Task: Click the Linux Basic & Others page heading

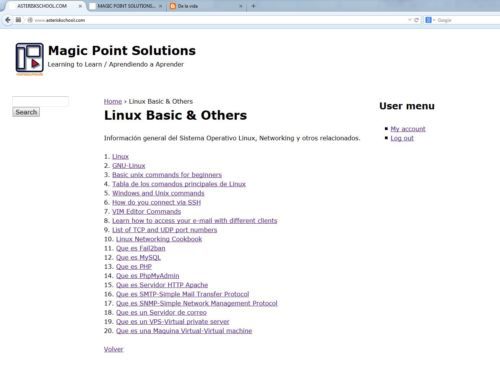Action: tap(176, 115)
